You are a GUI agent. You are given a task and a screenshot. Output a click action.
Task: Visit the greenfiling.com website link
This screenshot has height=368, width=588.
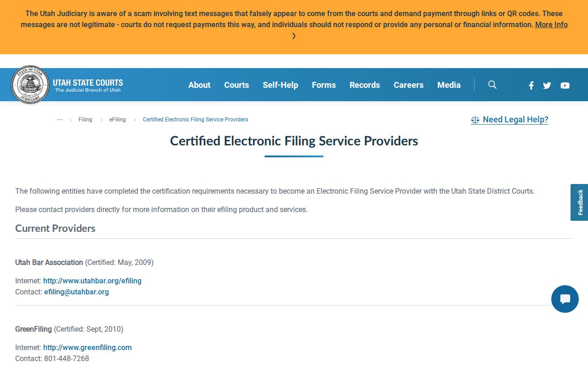[x=87, y=347]
